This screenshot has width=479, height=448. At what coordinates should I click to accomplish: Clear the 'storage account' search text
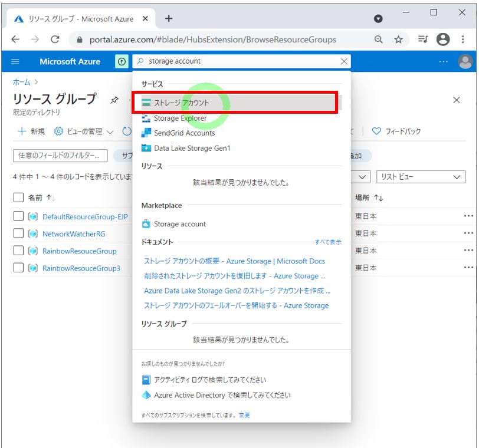pyautogui.click(x=344, y=61)
